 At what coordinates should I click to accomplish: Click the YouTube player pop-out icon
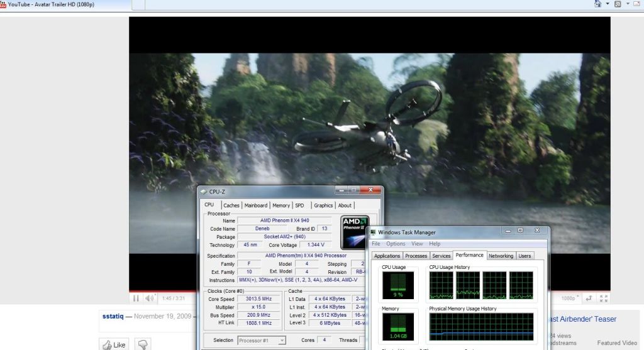click(589, 298)
